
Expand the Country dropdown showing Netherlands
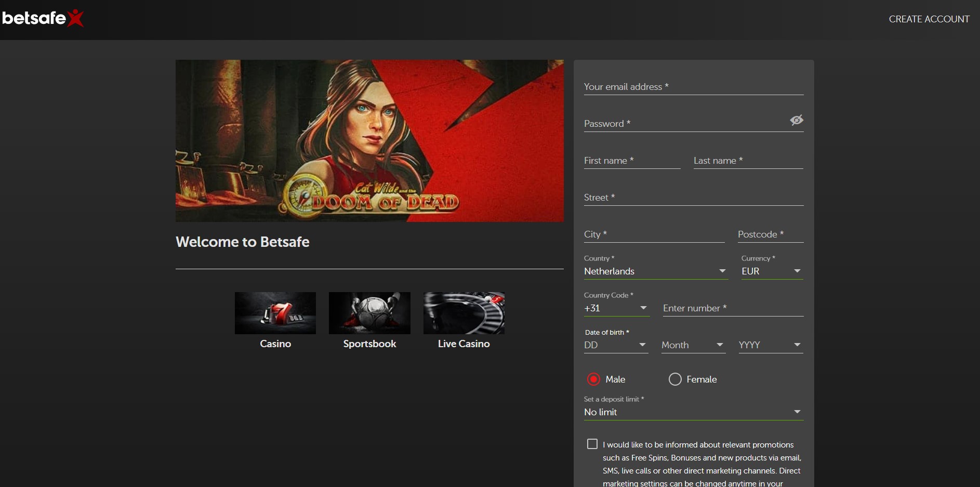point(655,271)
